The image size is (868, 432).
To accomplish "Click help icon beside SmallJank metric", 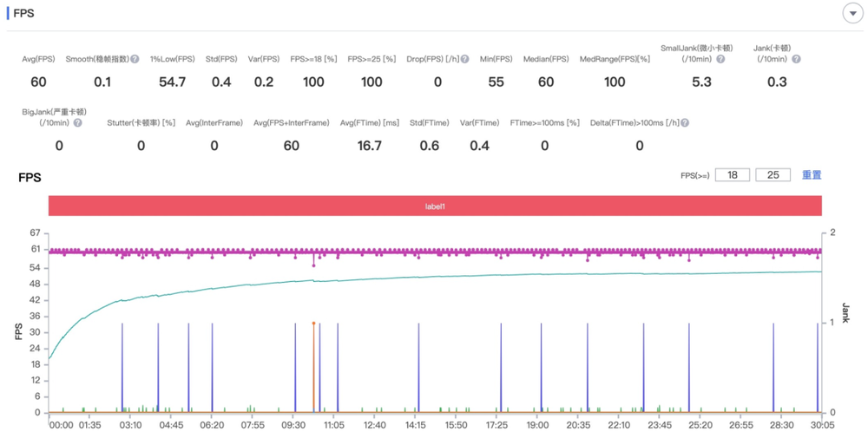I will coord(720,60).
